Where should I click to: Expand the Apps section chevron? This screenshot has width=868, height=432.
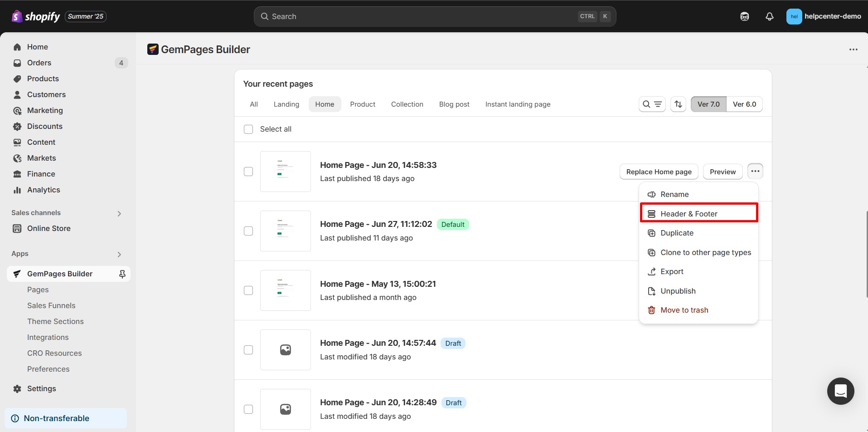click(x=119, y=254)
